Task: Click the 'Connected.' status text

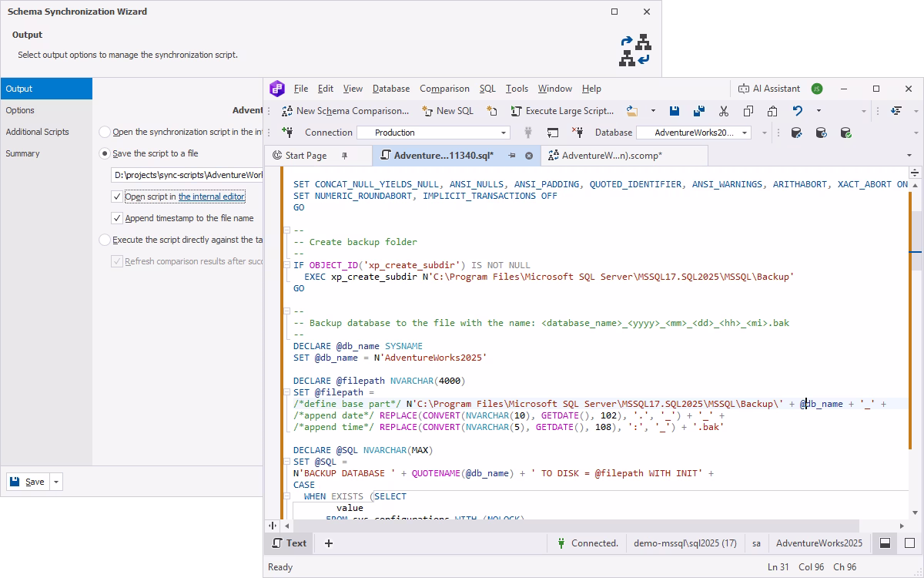Action: coord(594,543)
